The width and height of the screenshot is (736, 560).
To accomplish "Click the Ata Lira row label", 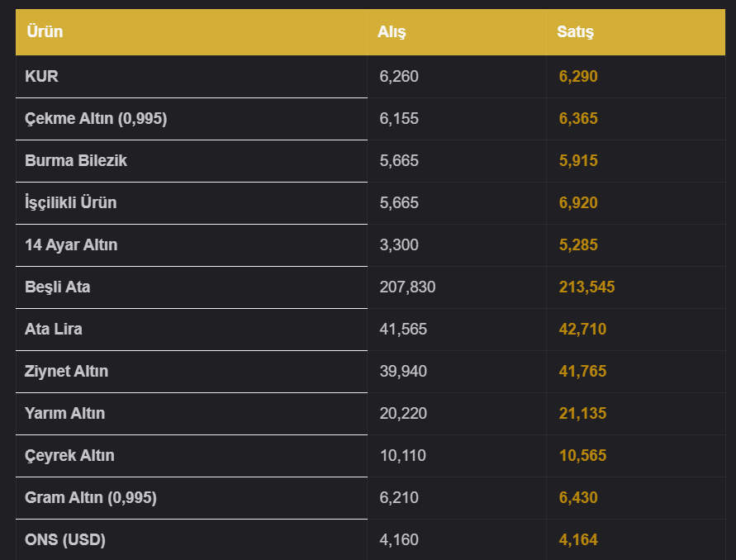I will [54, 329].
